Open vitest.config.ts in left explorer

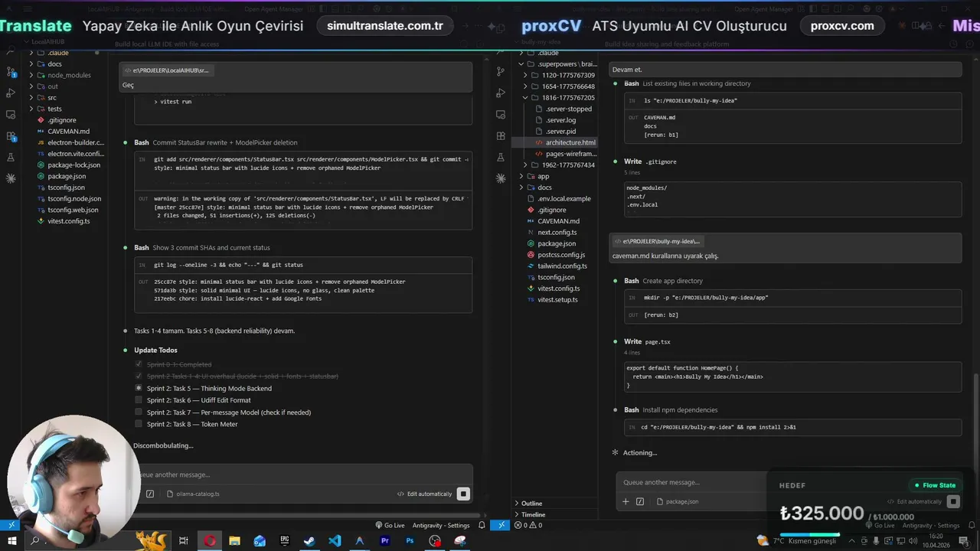pyautogui.click(x=68, y=221)
